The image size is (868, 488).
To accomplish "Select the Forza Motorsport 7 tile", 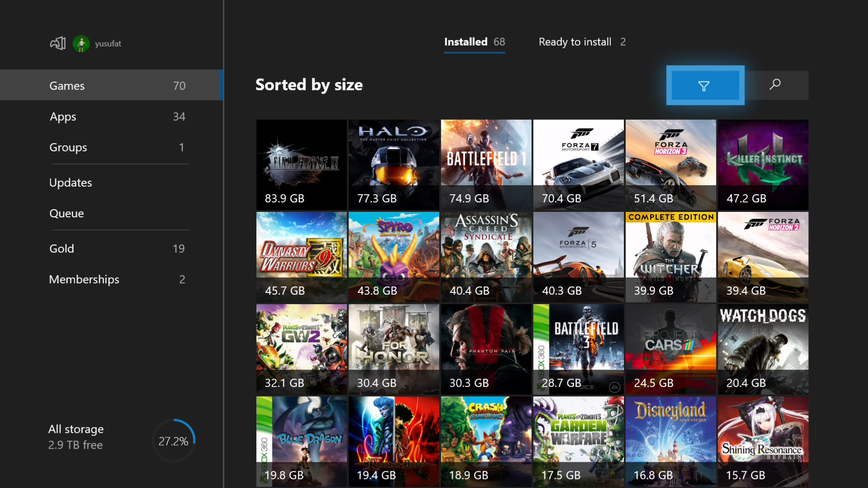I will pos(578,165).
